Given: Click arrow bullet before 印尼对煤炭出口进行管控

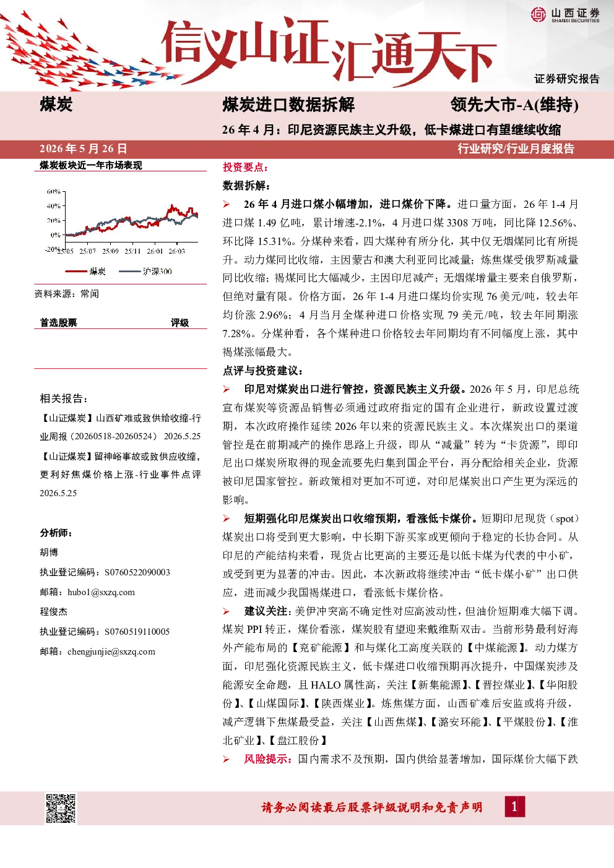Looking at the screenshot, I should [x=227, y=389].
